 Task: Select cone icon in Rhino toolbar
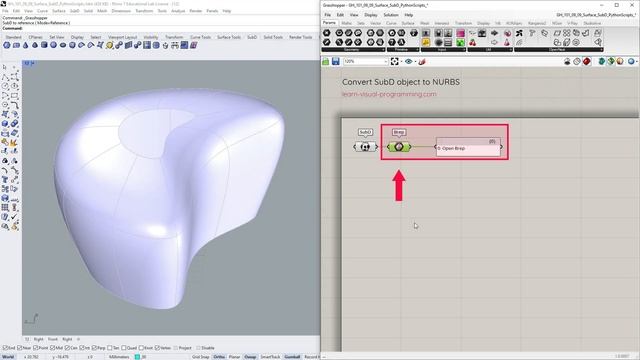[x=25, y=45]
